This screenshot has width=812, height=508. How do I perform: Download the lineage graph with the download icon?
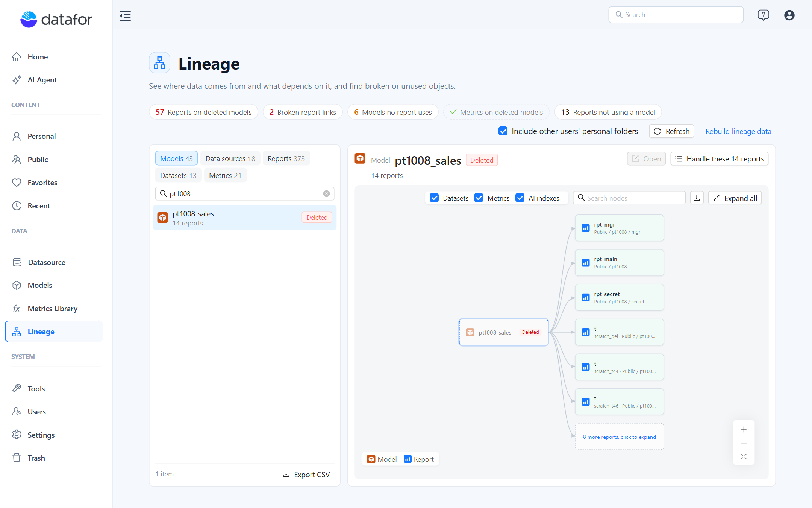[x=697, y=198]
